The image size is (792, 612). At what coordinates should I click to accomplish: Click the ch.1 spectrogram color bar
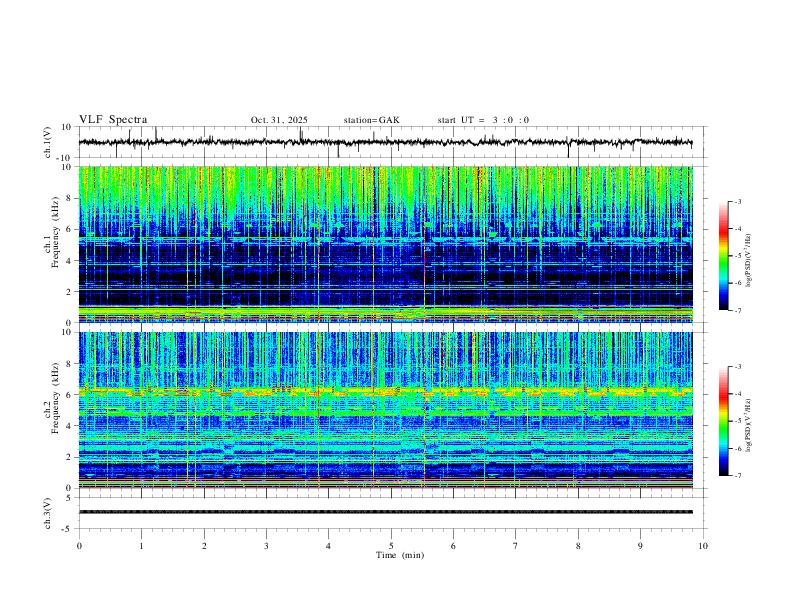pyautogui.click(x=723, y=256)
